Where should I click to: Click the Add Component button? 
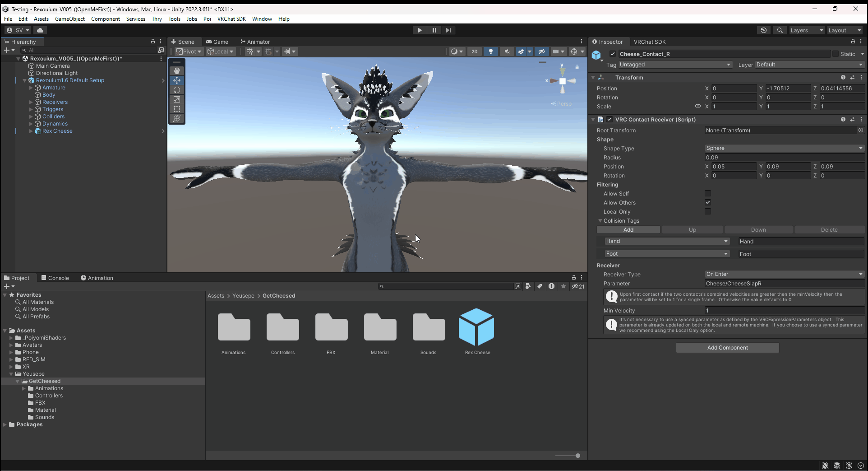[727, 348]
